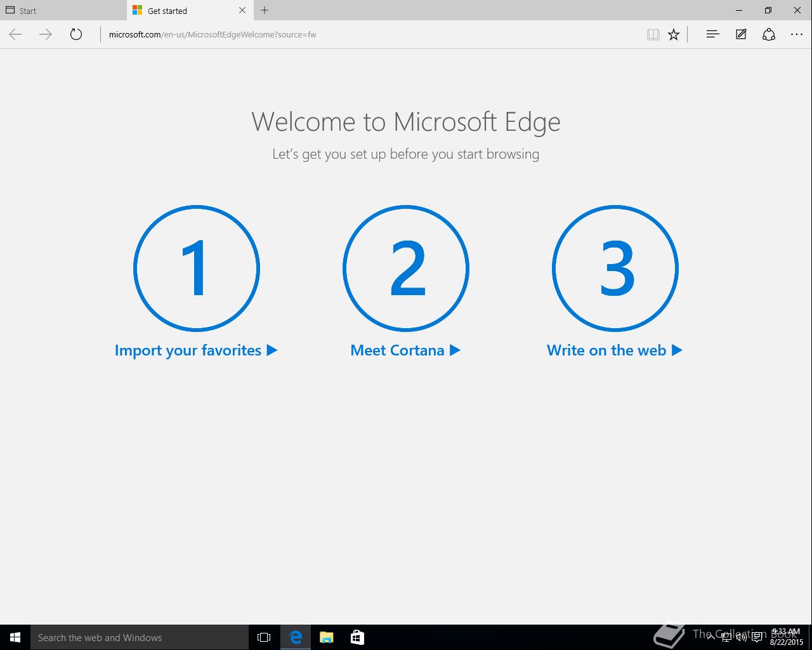This screenshot has height=650, width=812.
Task: Open the More actions ellipsis menu
Action: pyautogui.click(x=797, y=34)
